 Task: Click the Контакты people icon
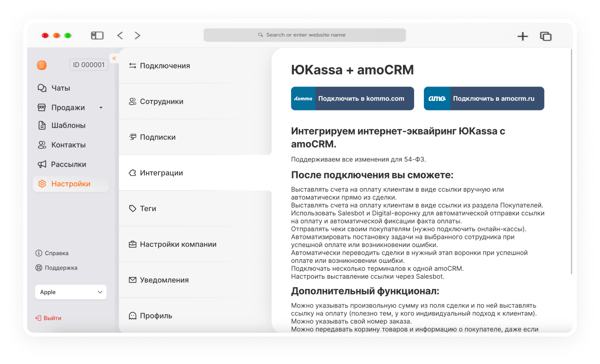pos(42,145)
